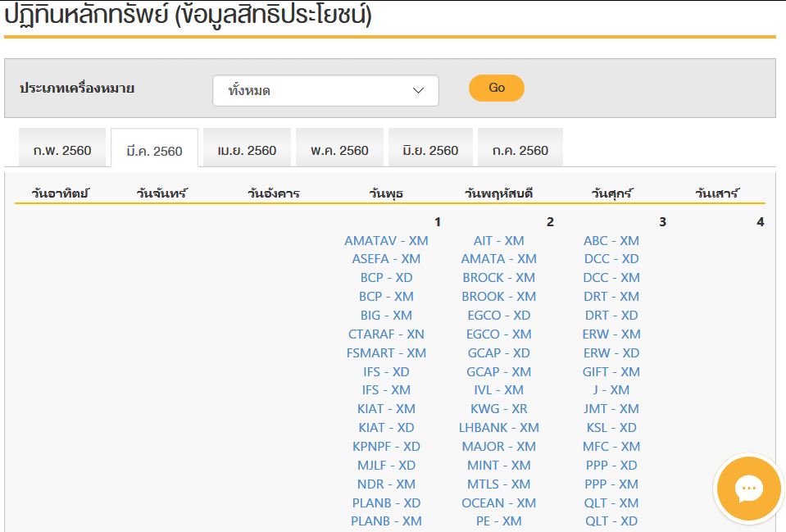Image resolution: width=786 pixels, height=532 pixels.
Task: Click the LHBANK - XM link
Action: tap(499, 428)
